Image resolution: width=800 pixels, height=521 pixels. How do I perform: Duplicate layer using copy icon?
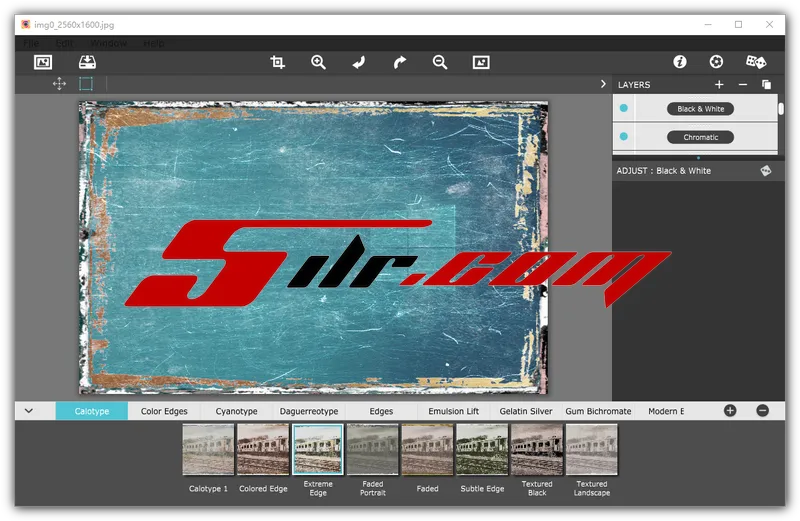click(x=766, y=84)
